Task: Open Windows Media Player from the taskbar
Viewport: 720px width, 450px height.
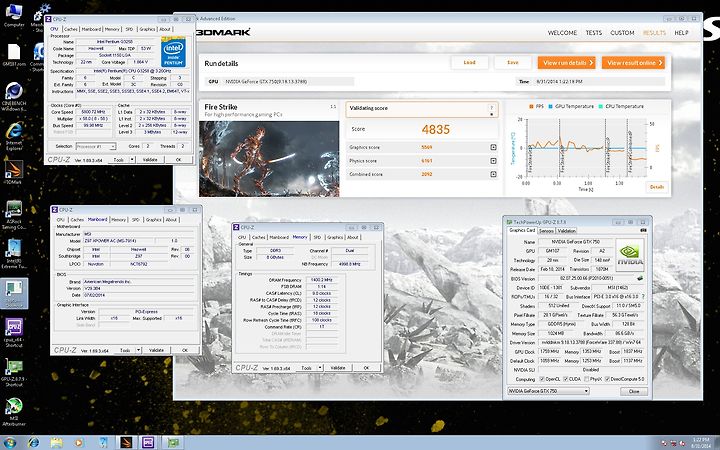Action: [x=79, y=443]
